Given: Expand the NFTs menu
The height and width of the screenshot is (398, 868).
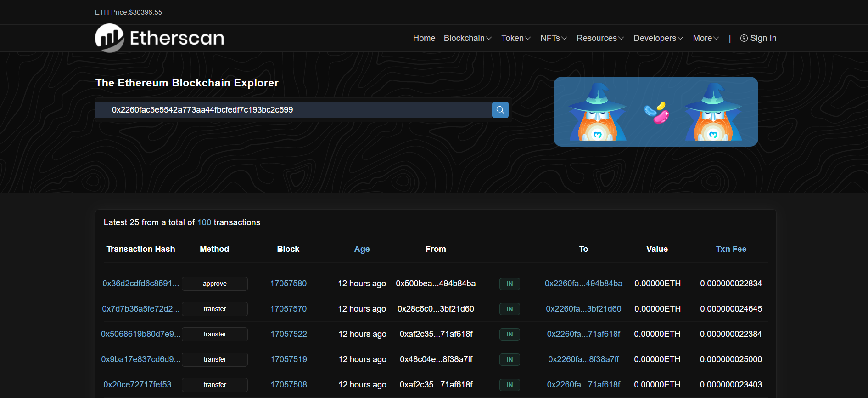Looking at the screenshot, I should [x=554, y=38].
